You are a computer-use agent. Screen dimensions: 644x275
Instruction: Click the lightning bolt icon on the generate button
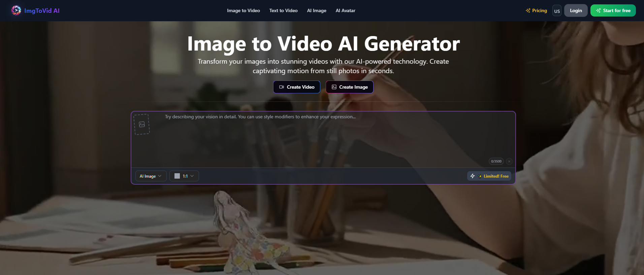(473, 176)
